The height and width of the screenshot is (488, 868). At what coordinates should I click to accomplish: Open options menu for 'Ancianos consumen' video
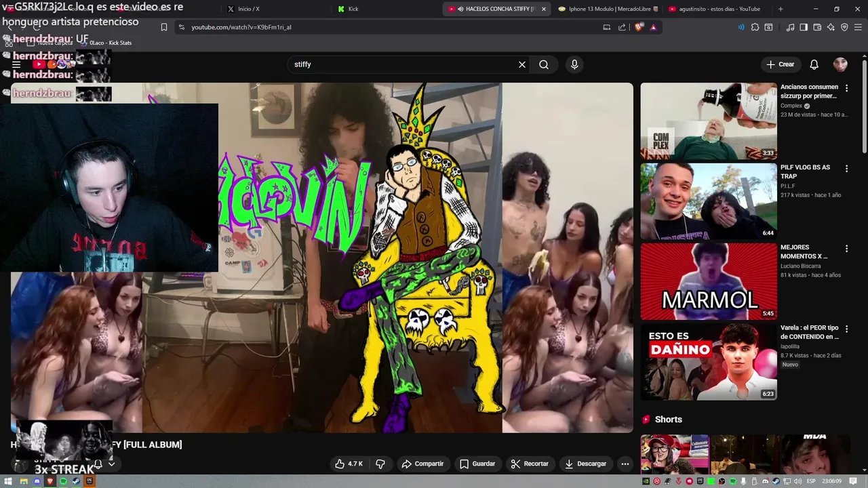click(846, 88)
